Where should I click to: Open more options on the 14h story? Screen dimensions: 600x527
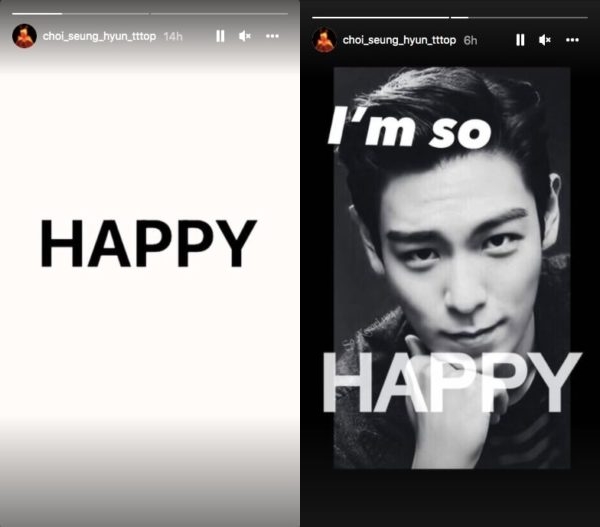272,36
